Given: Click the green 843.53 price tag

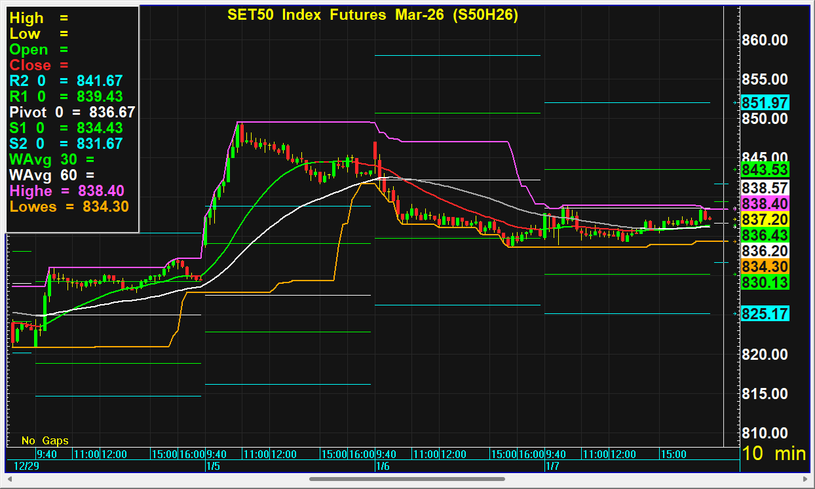Looking at the screenshot, I should coord(765,169).
